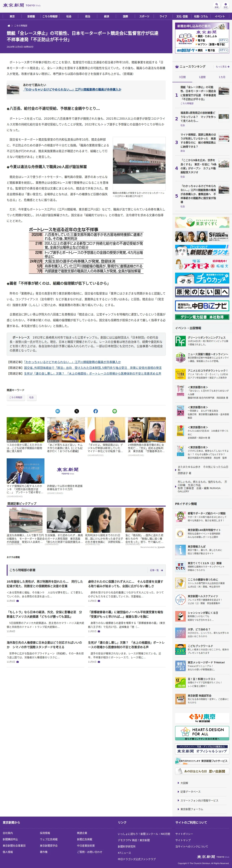232x868 pixels.
Task: Click ログイン button next to 電子版
Action: click(x=223, y=40)
